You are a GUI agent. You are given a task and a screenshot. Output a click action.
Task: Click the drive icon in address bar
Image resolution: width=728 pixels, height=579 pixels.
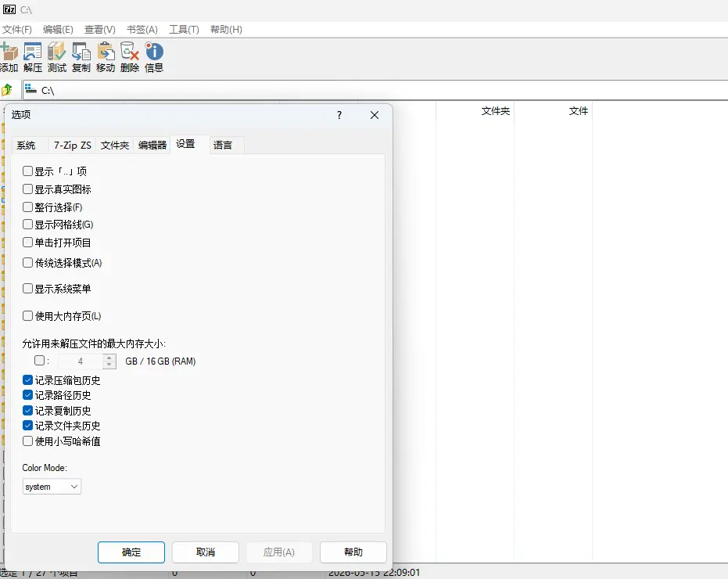pos(30,88)
